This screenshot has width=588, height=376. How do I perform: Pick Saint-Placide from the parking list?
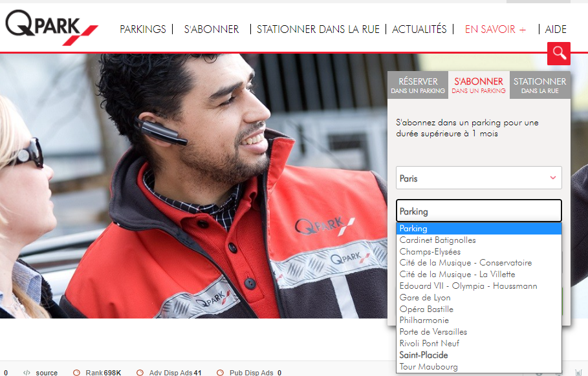pyautogui.click(x=479, y=355)
